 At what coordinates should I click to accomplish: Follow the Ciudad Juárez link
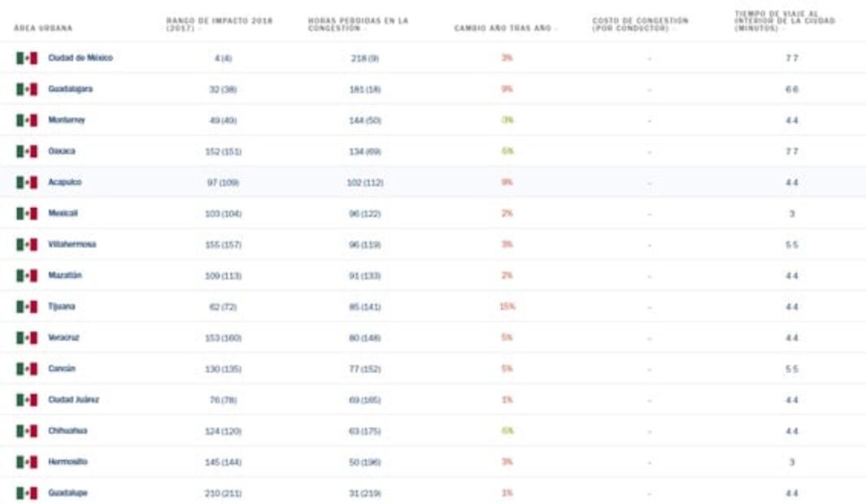click(x=74, y=400)
